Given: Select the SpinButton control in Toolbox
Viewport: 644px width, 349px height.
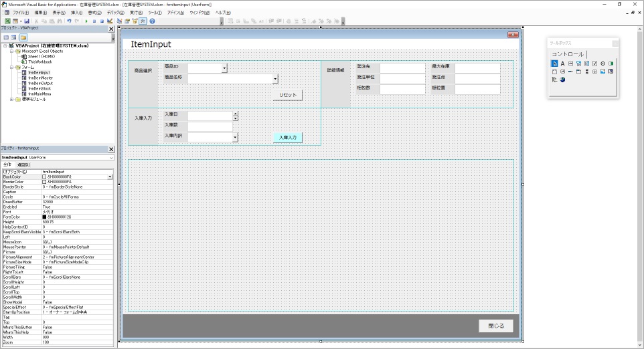Looking at the screenshot, I should click(594, 72).
